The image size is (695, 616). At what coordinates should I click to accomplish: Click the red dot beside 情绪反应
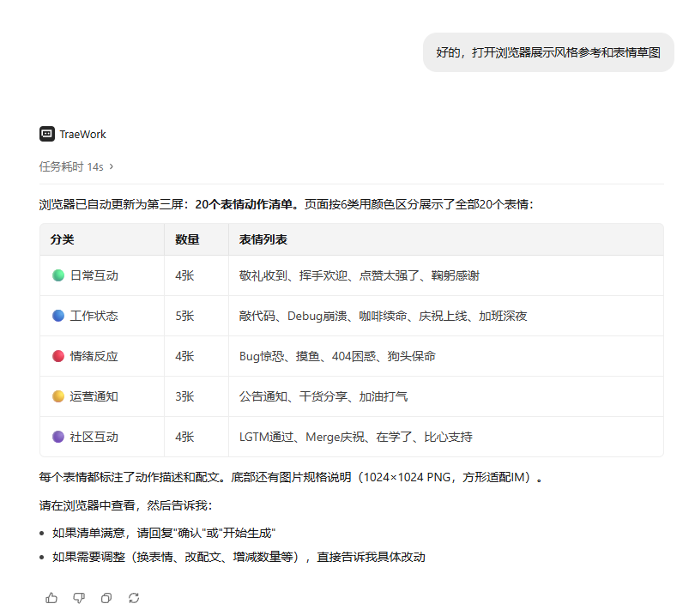[x=58, y=356]
